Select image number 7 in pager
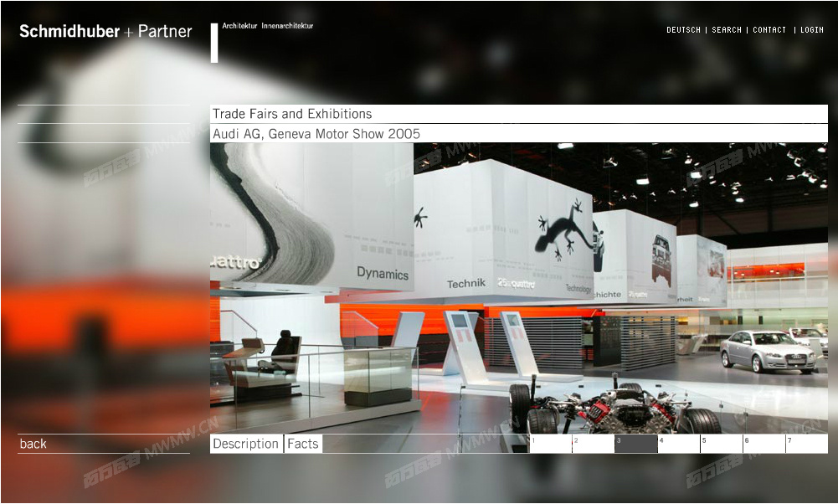 (x=807, y=444)
